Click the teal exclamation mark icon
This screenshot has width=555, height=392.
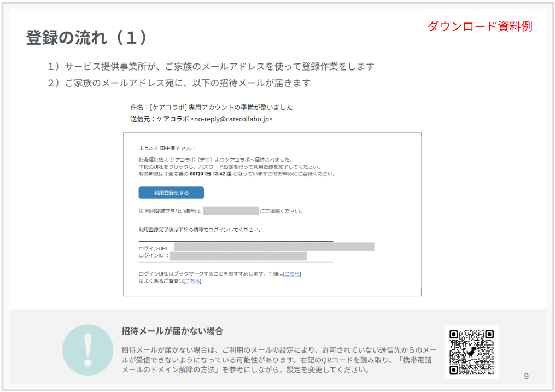pyautogui.click(x=88, y=350)
